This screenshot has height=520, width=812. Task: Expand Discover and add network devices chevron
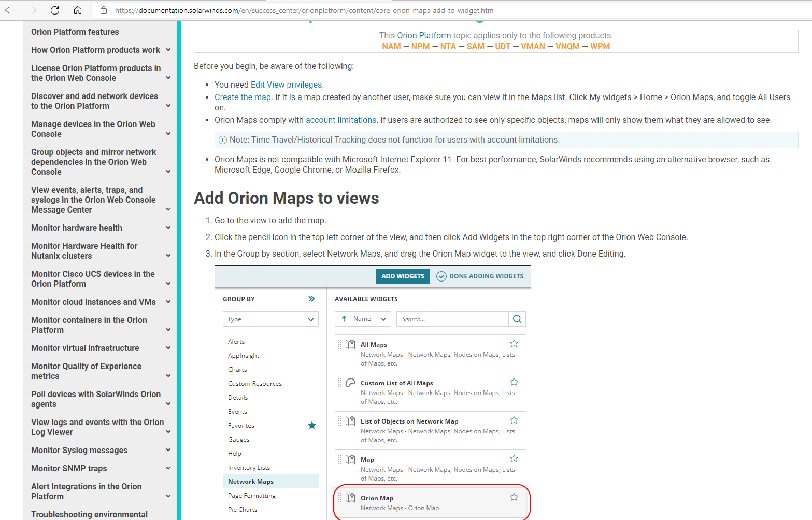point(168,106)
